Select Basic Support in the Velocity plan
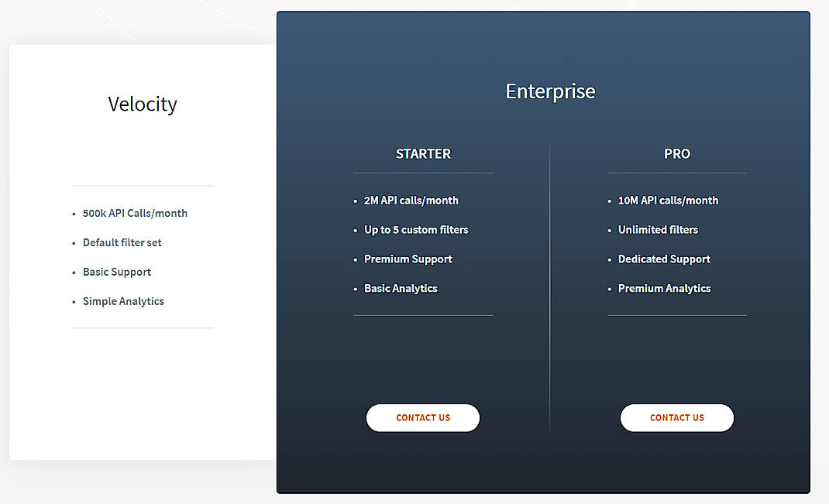Viewport: 829px width, 504px height. tap(117, 272)
